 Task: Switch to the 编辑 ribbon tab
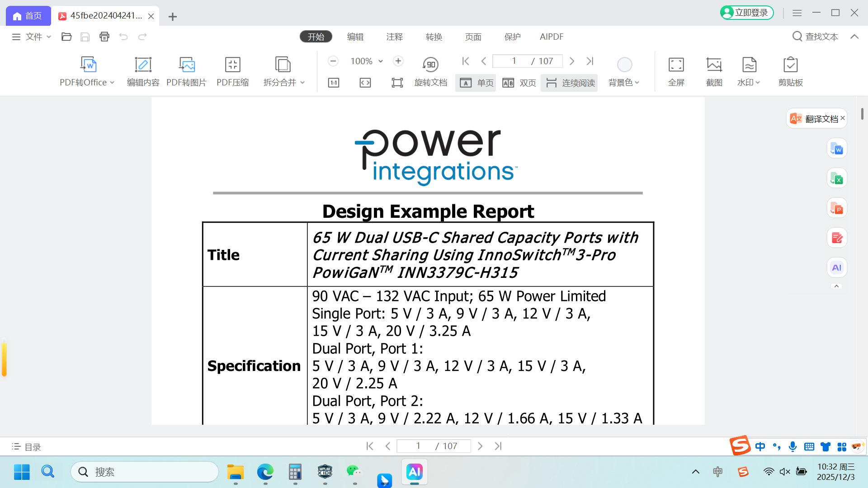tap(355, 37)
